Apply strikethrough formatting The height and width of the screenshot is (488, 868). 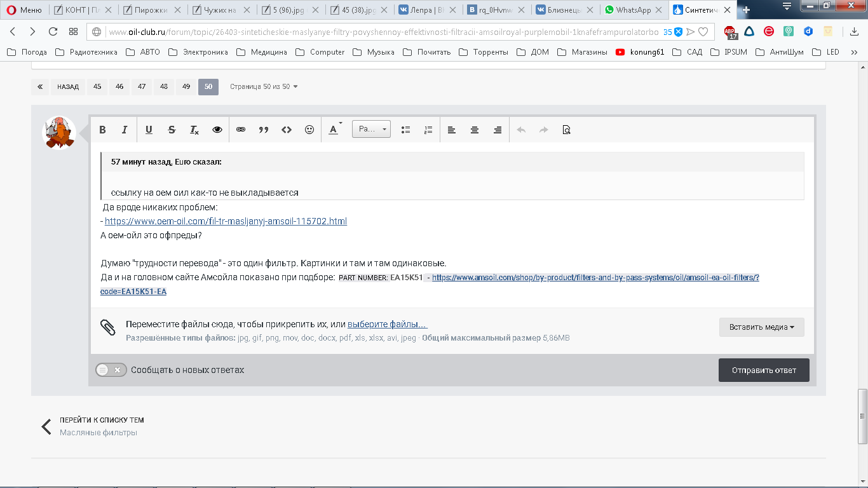click(x=172, y=130)
